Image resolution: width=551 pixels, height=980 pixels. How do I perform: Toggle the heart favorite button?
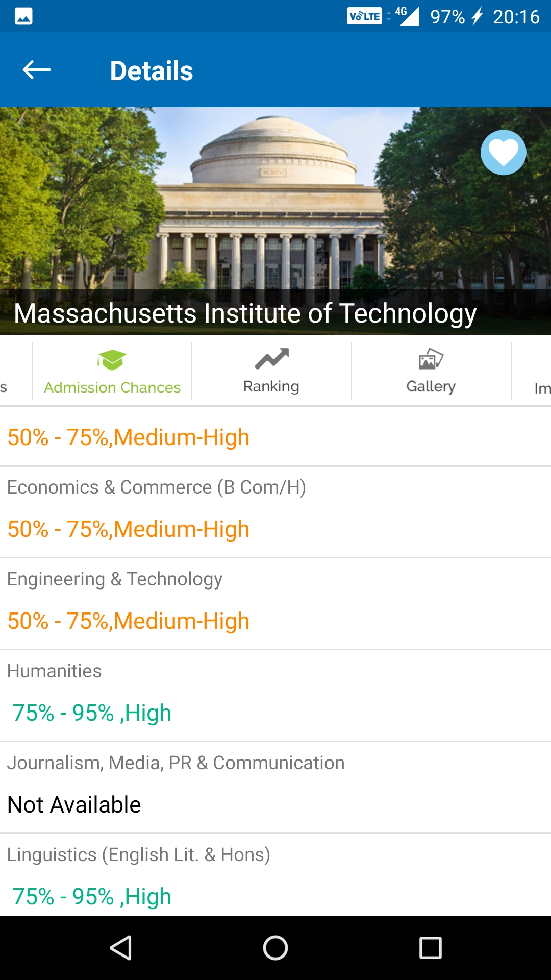(x=503, y=153)
